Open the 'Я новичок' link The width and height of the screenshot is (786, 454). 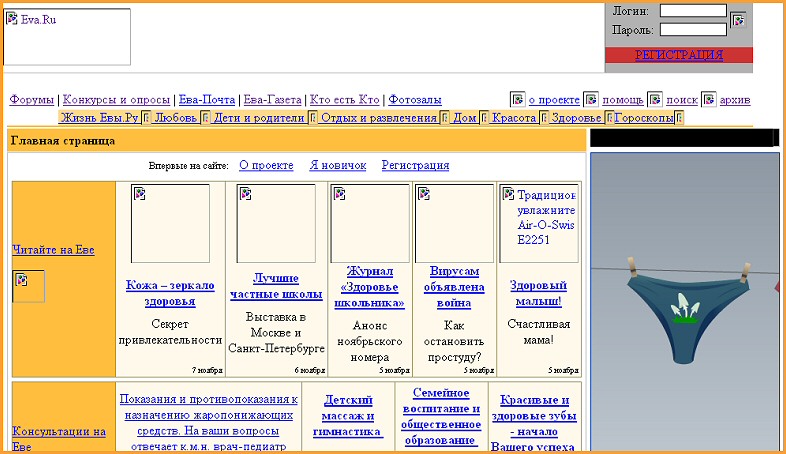coord(337,165)
